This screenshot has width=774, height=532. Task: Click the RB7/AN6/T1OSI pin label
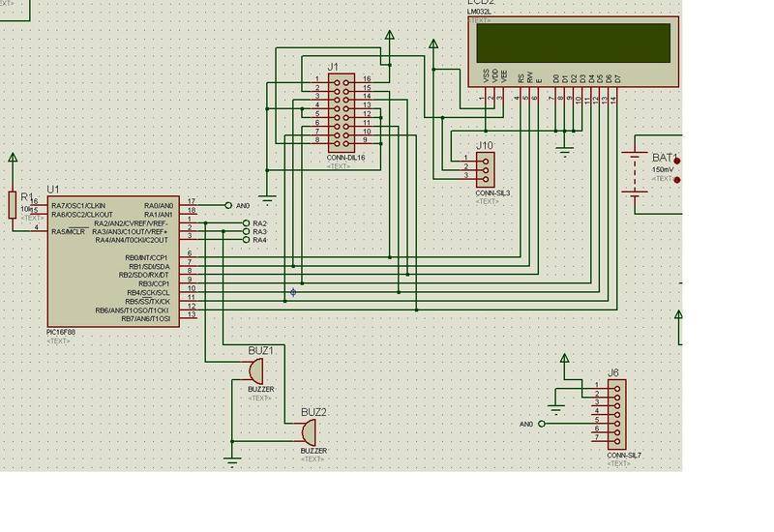[x=146, y=319]
